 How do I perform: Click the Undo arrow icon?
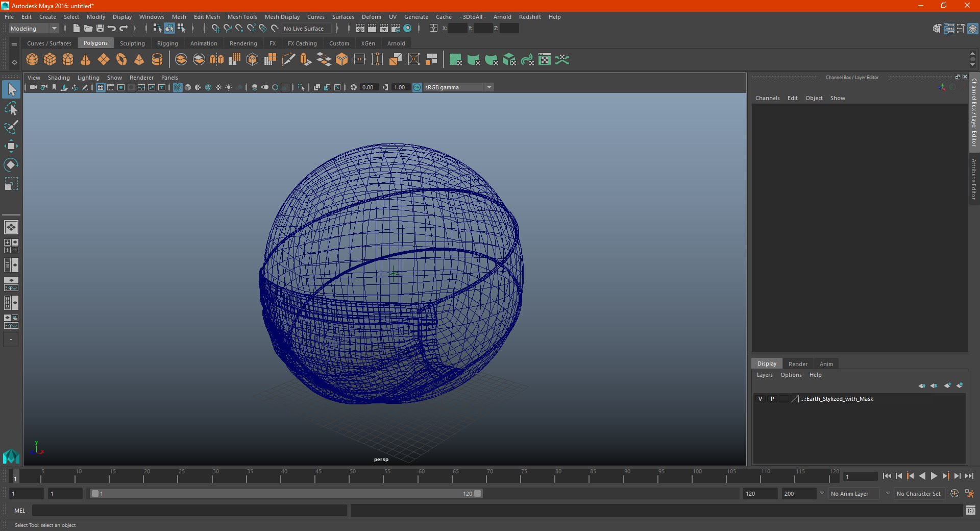coord(111,29)
